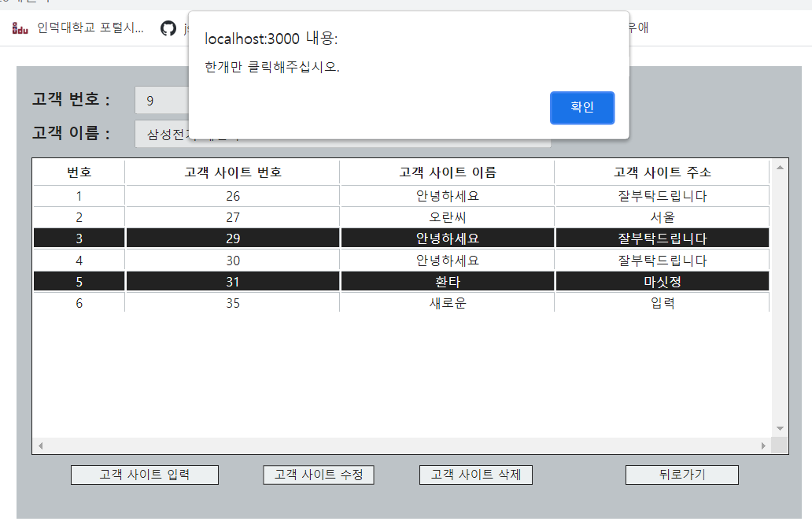Open the GitHub bookmark in the bookmarks bar
812x525 pixels.
(x=169, y=28)
